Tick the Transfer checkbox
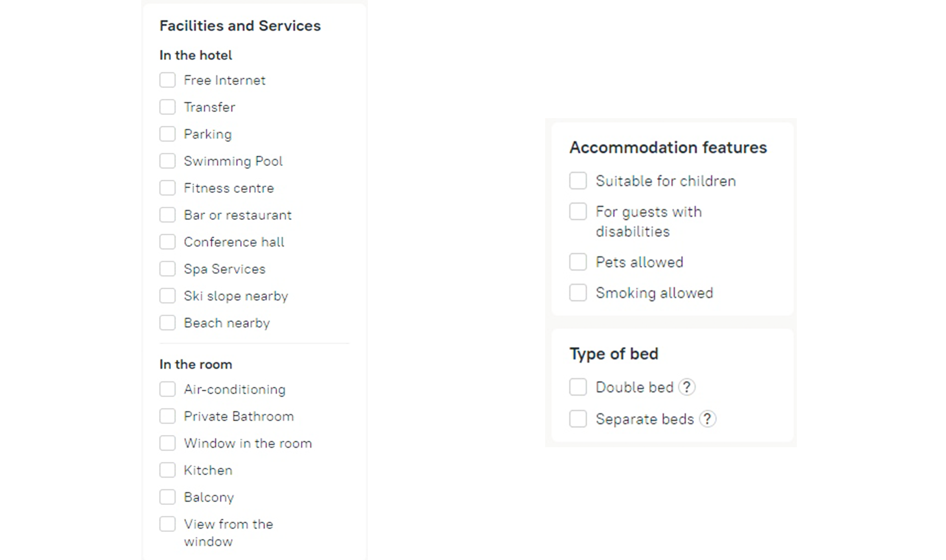This screenshot has height=560, width=946. [167, 107]
